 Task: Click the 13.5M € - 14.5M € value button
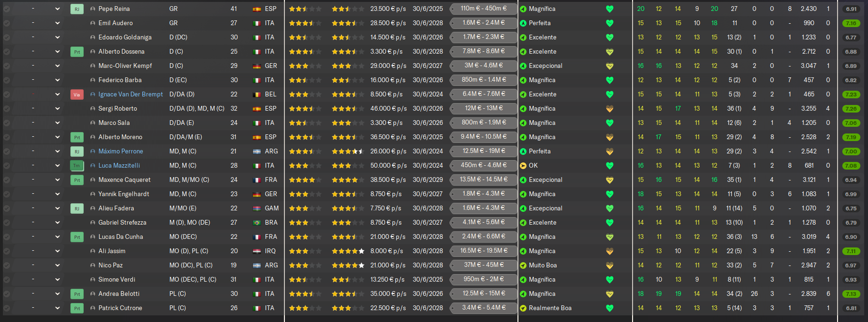coord(484,180)
